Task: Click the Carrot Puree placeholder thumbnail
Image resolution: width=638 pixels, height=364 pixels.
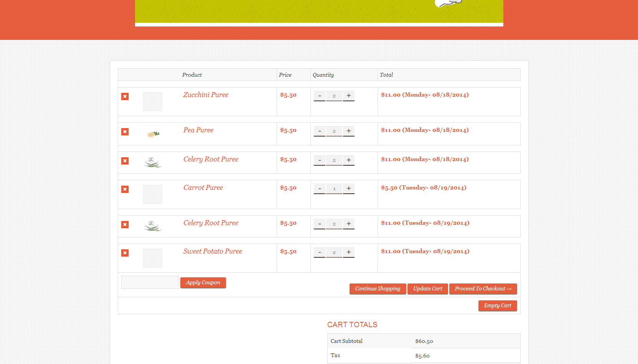Action: pos(153,194)
